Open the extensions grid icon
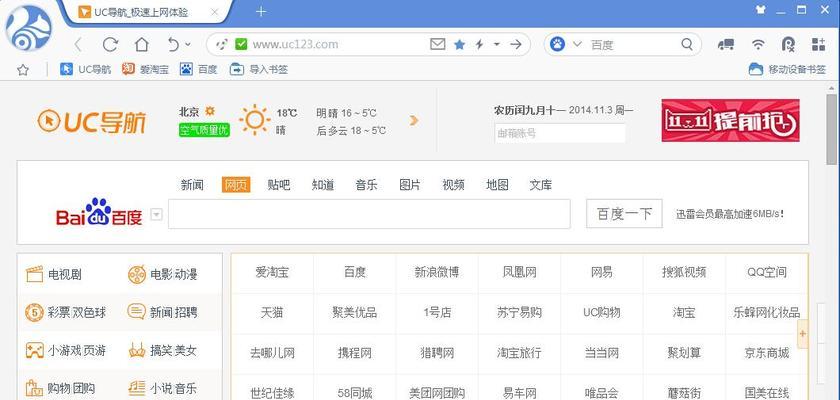This screenshot has width=840, height=400. 819,44
